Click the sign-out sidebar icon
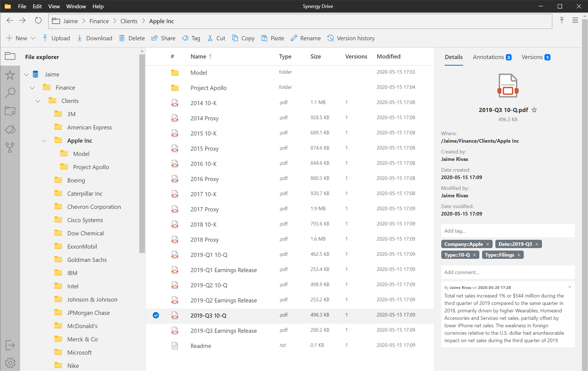 point(10,345)
